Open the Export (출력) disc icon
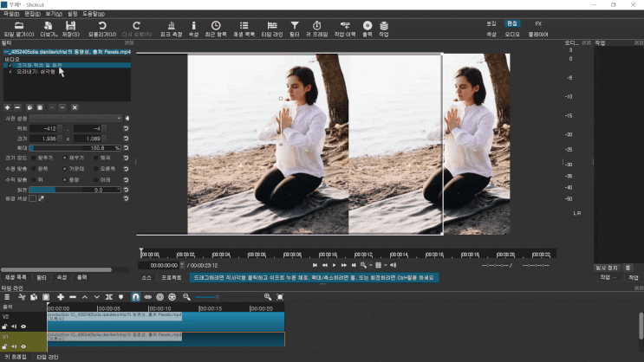This screenshot has height=362, width=644. 368,25
